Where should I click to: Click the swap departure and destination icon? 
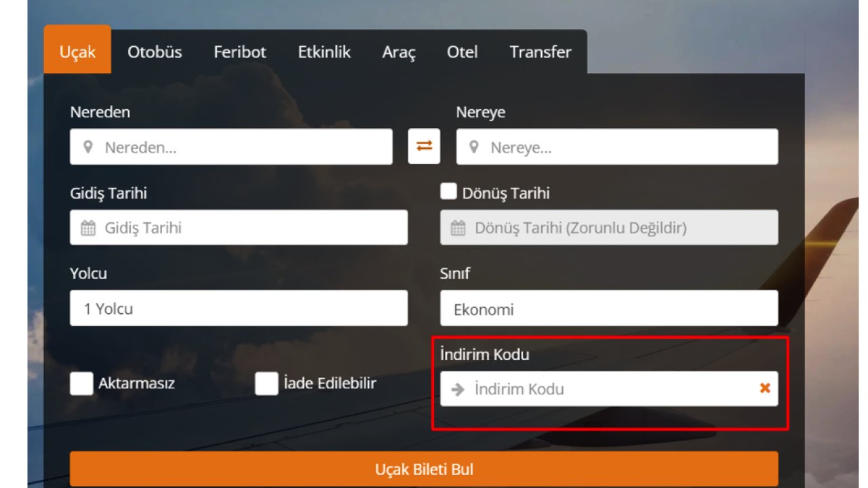coord(423,146)
